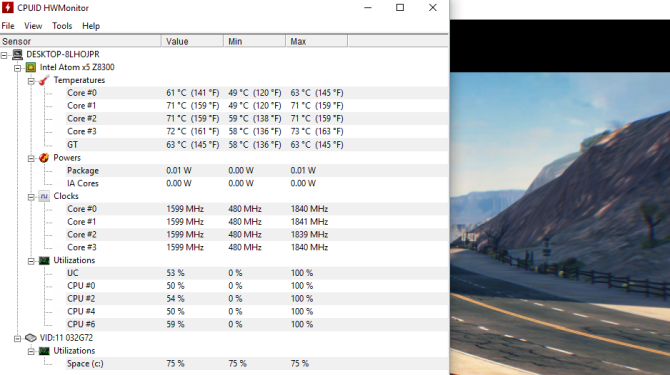This screenshot has height=375, width=670.
Task: Open the File menu
Action: pyautogui.click(x=8, y=26)
